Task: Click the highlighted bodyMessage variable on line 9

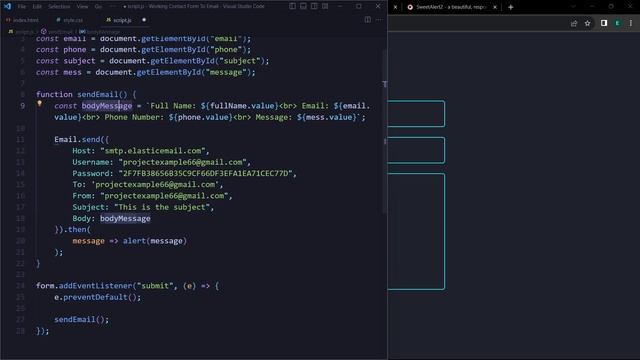Action: click(107, 106)
